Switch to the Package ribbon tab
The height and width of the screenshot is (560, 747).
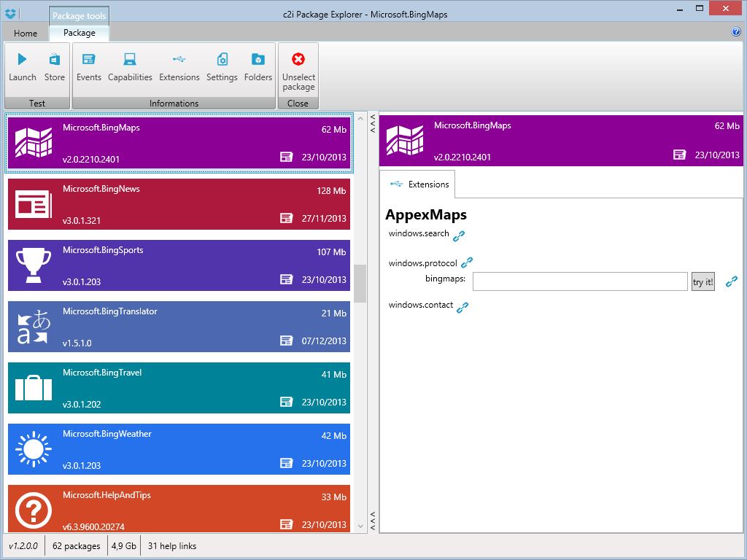coord(79,32)
